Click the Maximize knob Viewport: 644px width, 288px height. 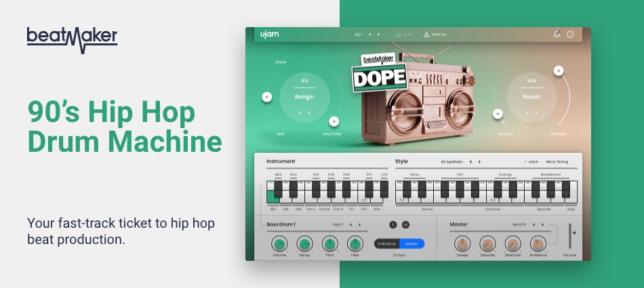(x=513, y=244)
